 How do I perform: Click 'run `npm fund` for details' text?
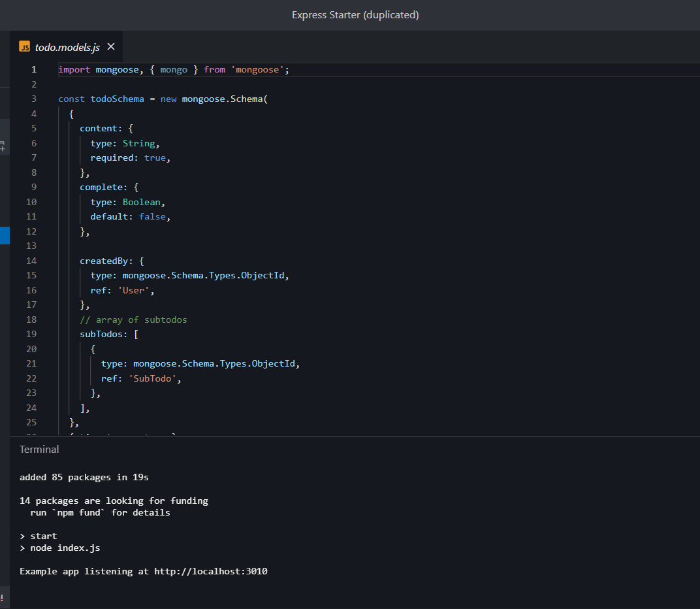tap(100, 512)
